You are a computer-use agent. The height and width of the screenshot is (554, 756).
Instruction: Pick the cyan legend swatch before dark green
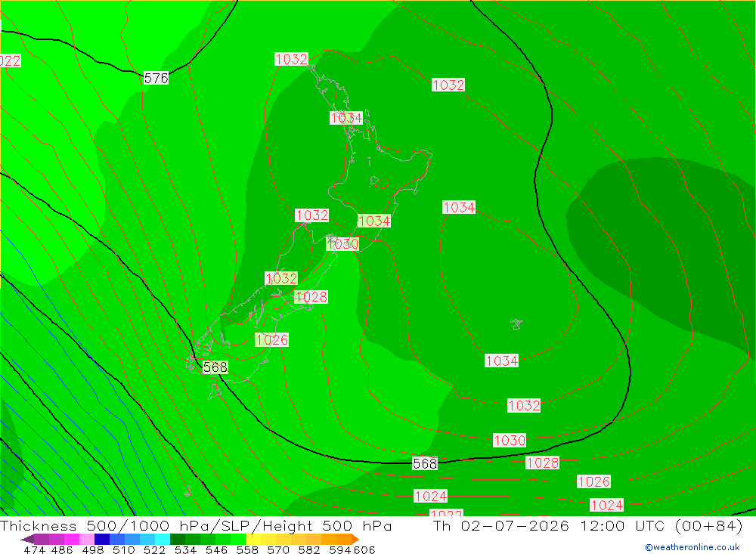[x=163, y=539]
